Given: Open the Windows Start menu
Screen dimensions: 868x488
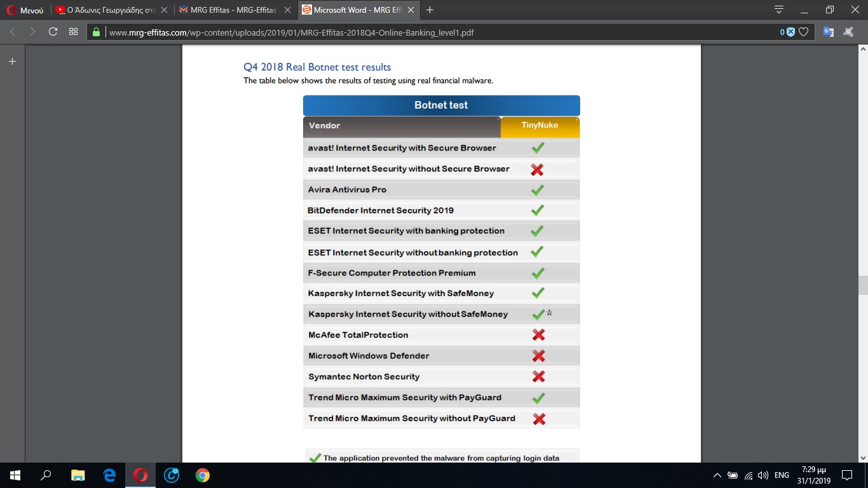Looking at the screenshot, I should tap(15, 475).
